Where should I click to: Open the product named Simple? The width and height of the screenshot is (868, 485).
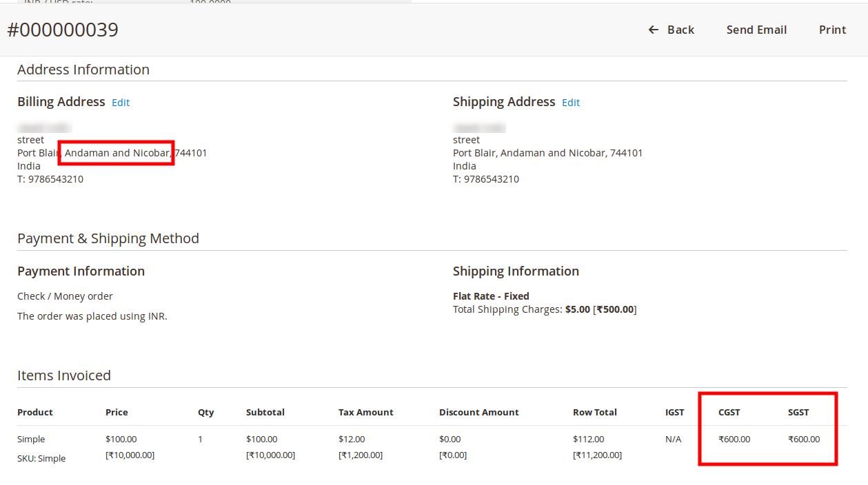coord(30,439)
